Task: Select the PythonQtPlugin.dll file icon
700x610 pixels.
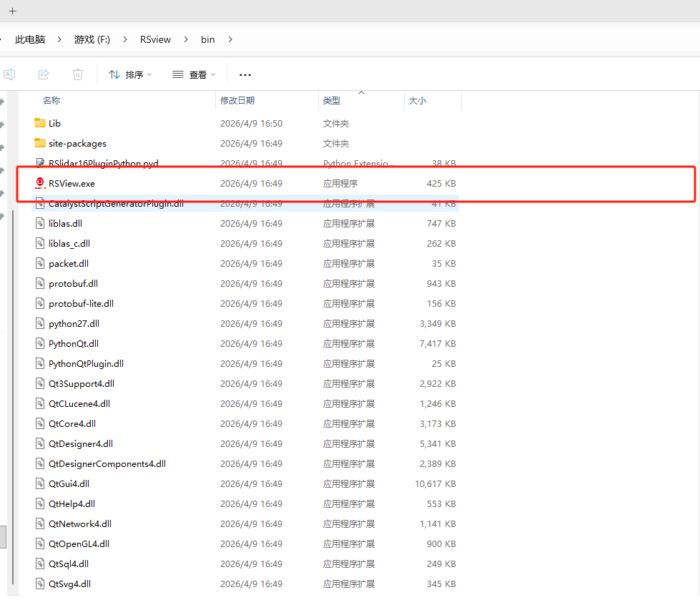Action: coord(40,363)
